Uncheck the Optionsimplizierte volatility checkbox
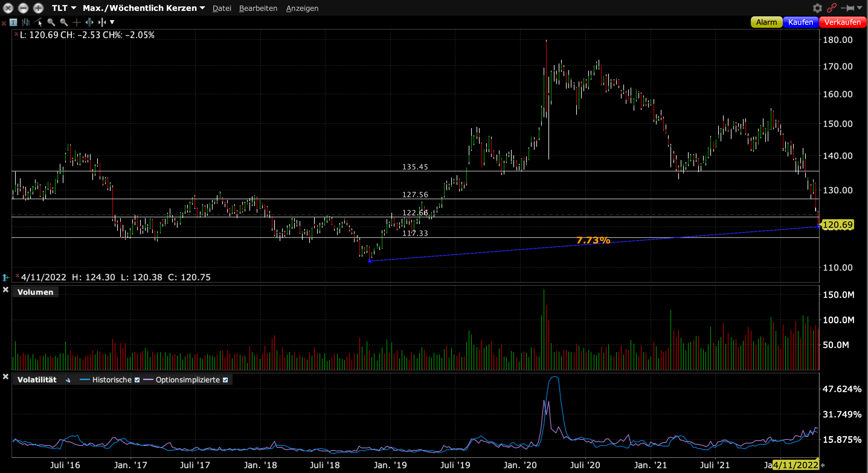The height and width of the screenshot is (473, 868). (225, 380)
